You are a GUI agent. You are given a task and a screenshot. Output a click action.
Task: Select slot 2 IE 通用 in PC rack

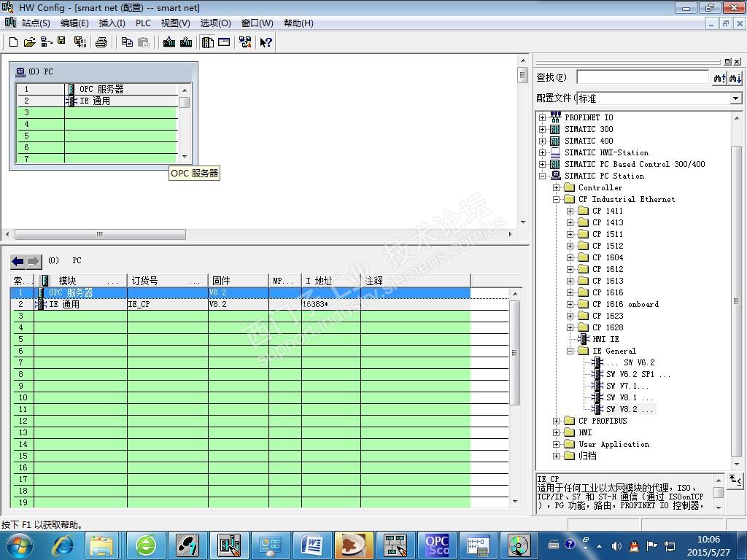pos(97,101)
